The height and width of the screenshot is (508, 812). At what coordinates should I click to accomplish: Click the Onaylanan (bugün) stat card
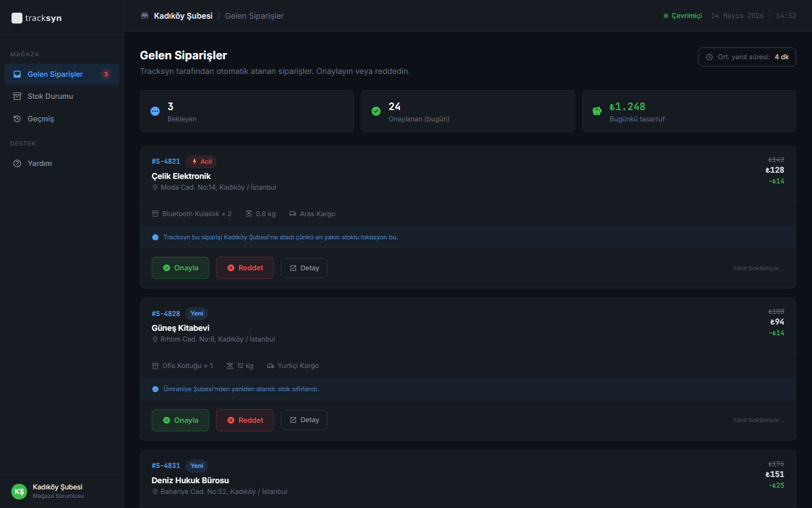click(x=468, y=111)
